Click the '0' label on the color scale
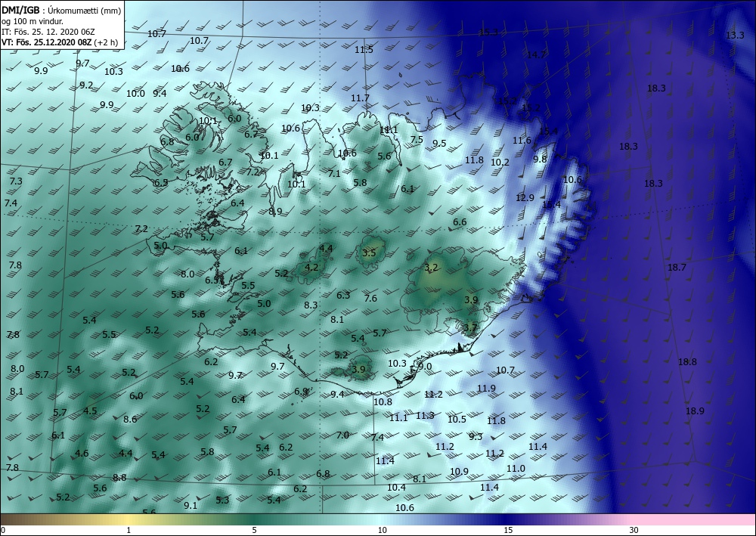This screenshot has width=756, height=536. [x=3, y=530]
